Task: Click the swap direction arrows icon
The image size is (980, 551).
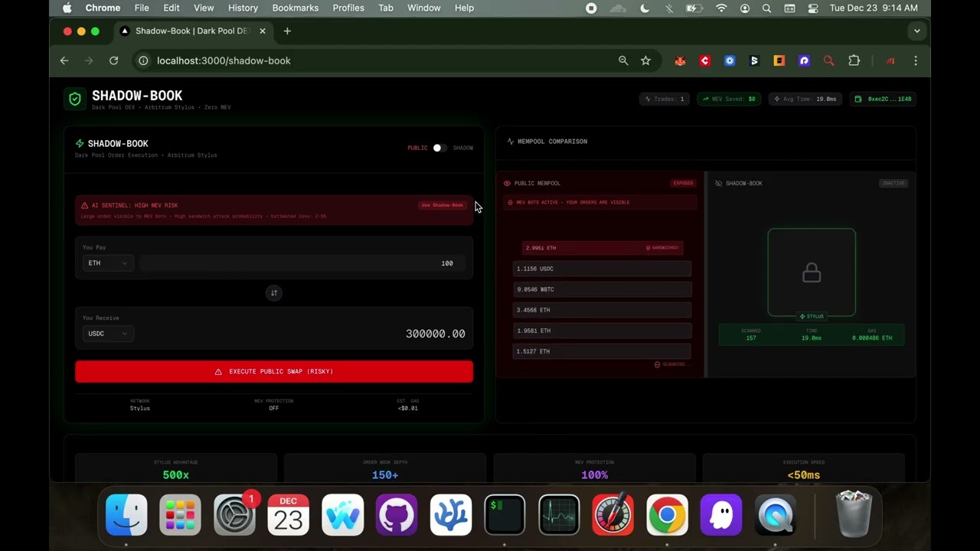Action: 273,293
